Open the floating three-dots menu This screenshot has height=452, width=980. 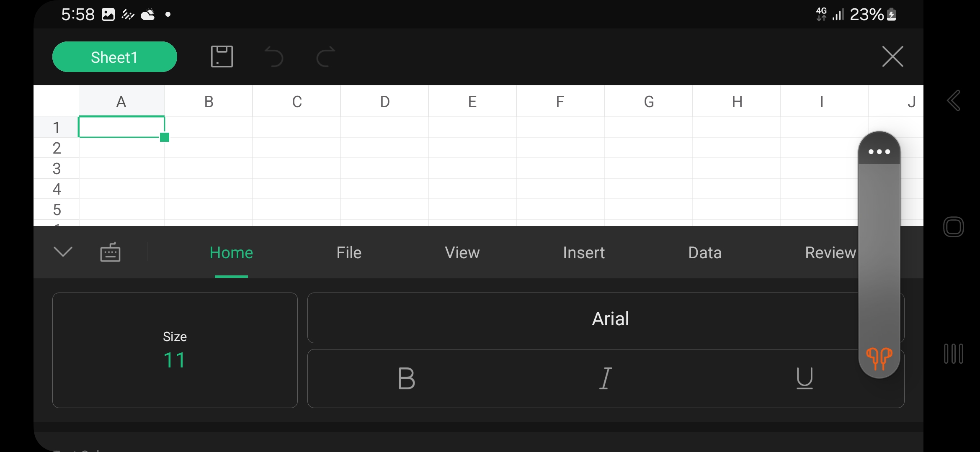879,152
